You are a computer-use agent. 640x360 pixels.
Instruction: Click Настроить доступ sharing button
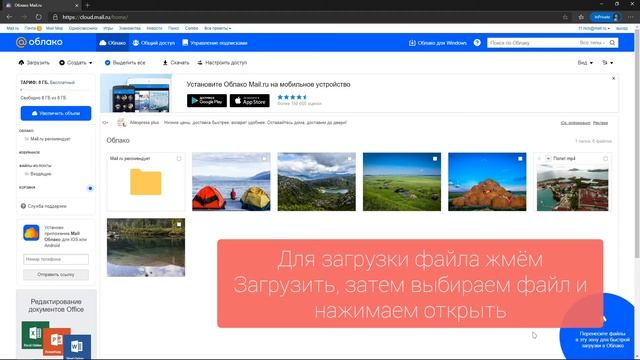(x=222, y=62)
